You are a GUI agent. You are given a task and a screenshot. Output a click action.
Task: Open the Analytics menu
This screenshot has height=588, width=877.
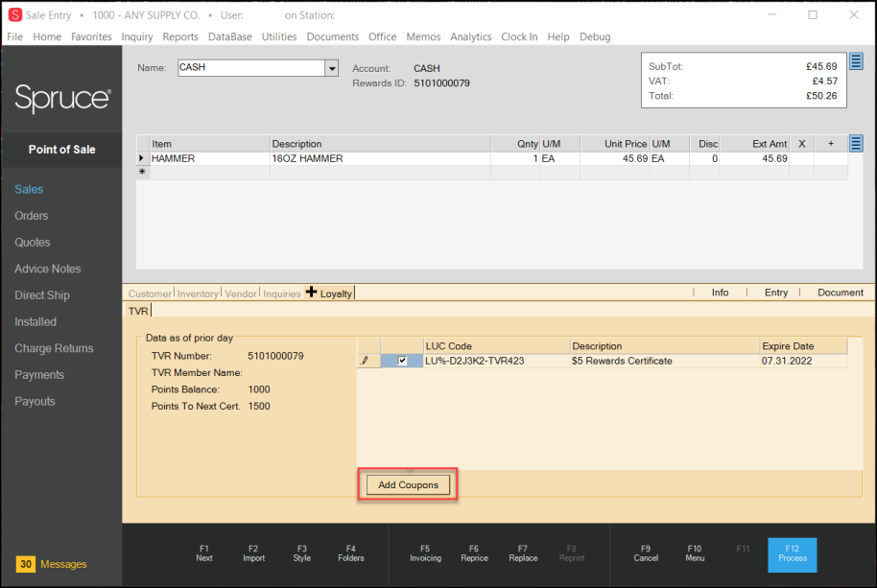[x=471, y=36]
